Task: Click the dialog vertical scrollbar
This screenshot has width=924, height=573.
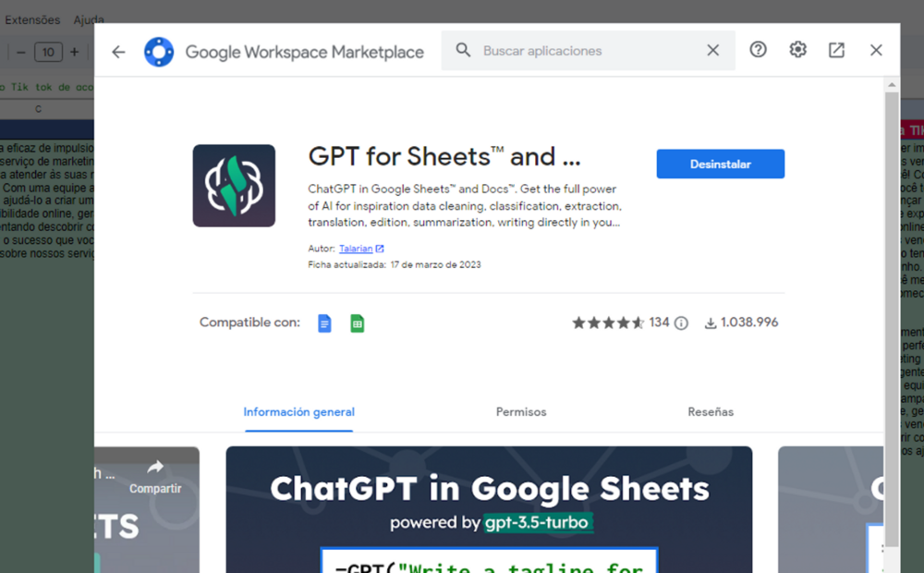Action: point(892,319)
